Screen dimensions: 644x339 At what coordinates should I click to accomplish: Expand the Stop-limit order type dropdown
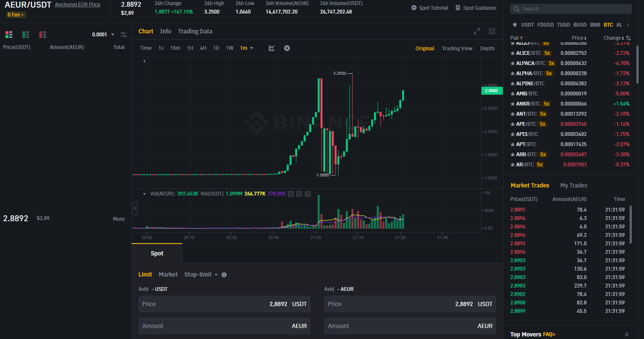point(201,274)
